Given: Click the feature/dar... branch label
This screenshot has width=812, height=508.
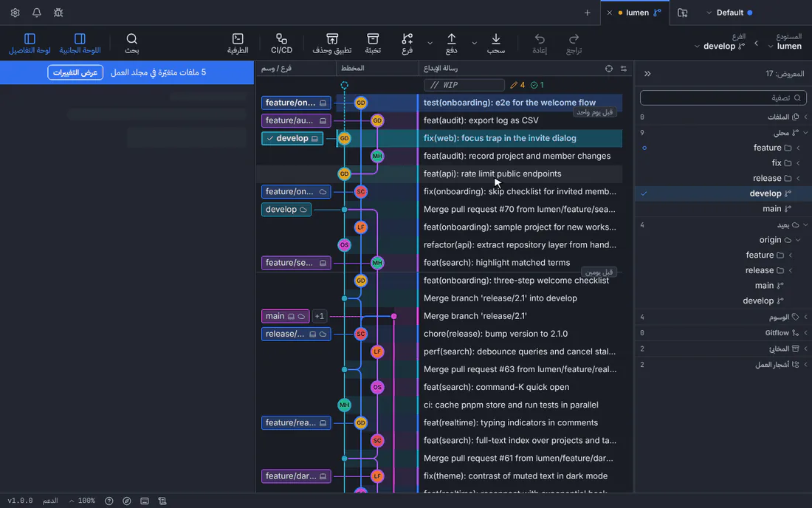Looking at the screenshot, I should [296, 476].
